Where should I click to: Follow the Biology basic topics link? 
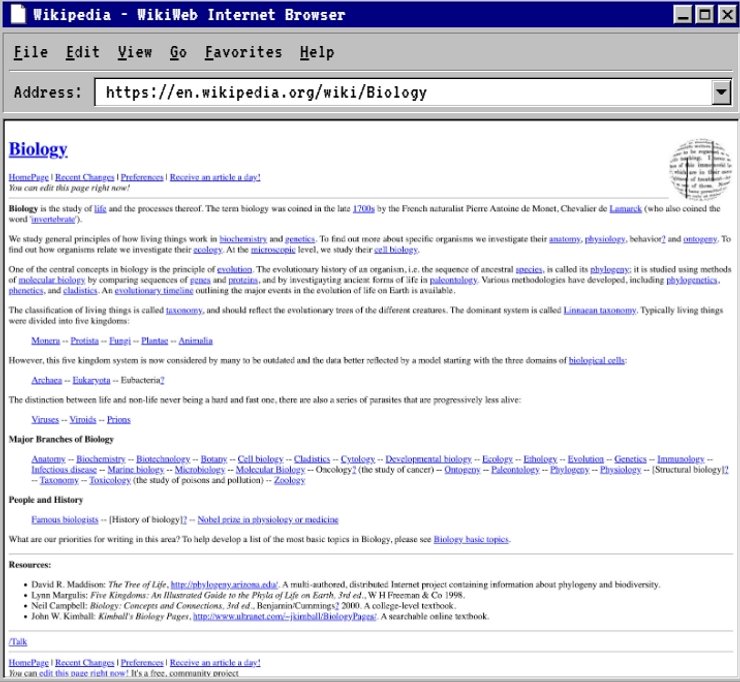(x=471, y=540)
